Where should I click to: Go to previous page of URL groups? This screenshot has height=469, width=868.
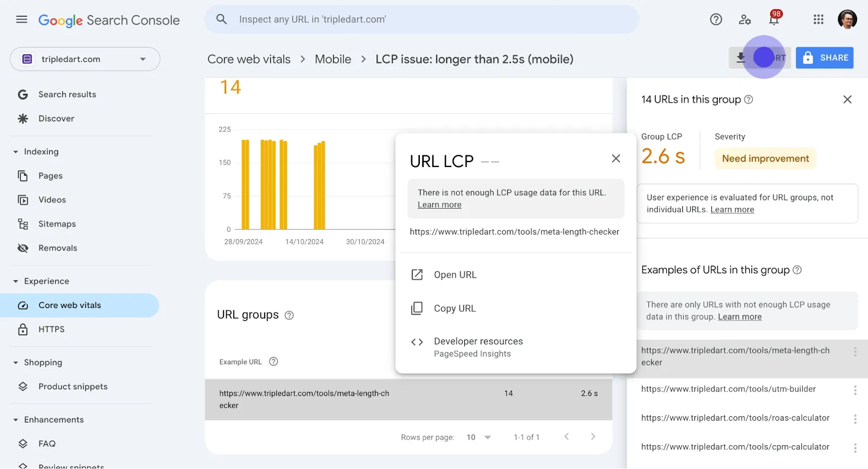pyautogui.click(x=566, y=436)
